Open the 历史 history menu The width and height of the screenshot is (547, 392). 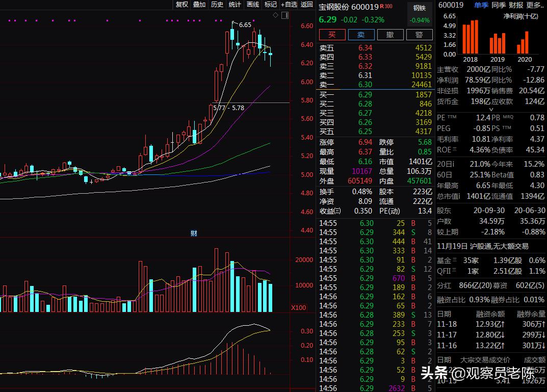pos(217,4)
